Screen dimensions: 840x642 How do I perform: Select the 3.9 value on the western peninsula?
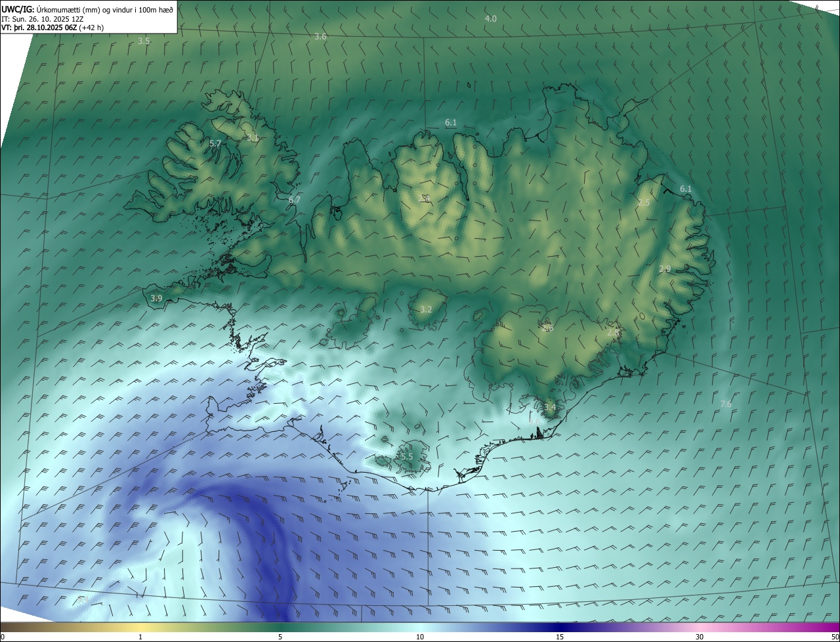pos(156,298)
